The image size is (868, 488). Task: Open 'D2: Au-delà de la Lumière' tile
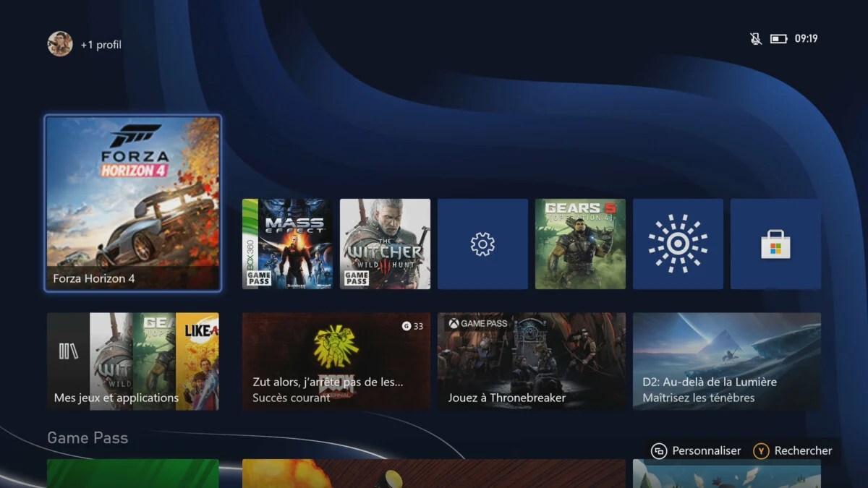click(x=727, y=361)
